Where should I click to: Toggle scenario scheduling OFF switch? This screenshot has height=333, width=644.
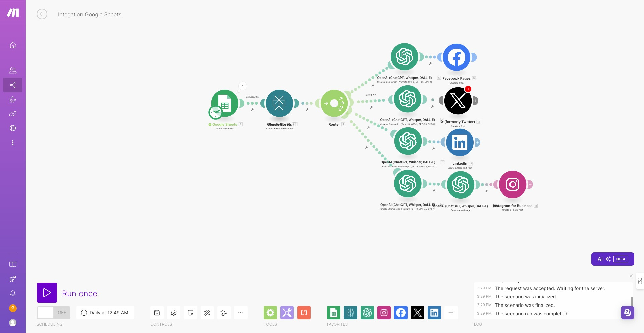[x=54, y=313]
